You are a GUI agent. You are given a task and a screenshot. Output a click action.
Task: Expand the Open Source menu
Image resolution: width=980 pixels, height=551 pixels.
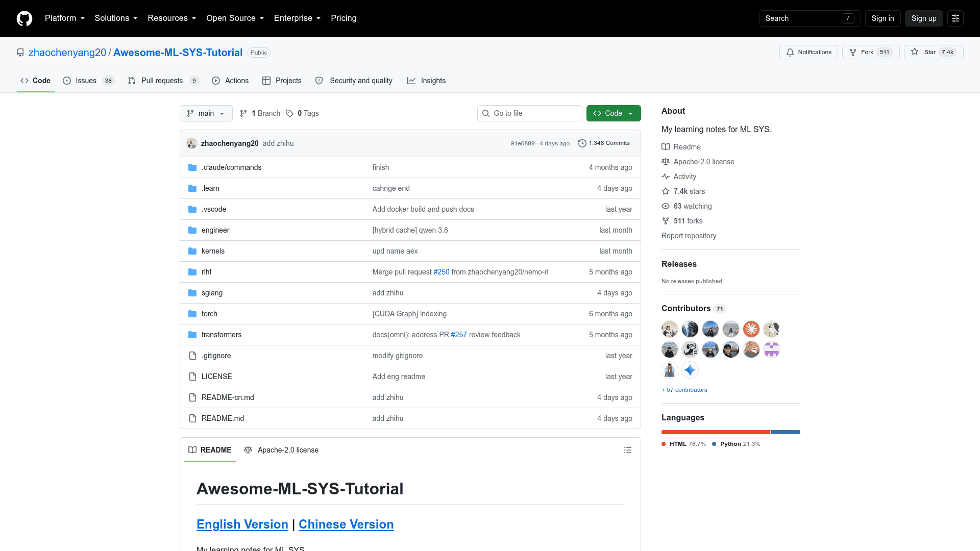point(235,18)
